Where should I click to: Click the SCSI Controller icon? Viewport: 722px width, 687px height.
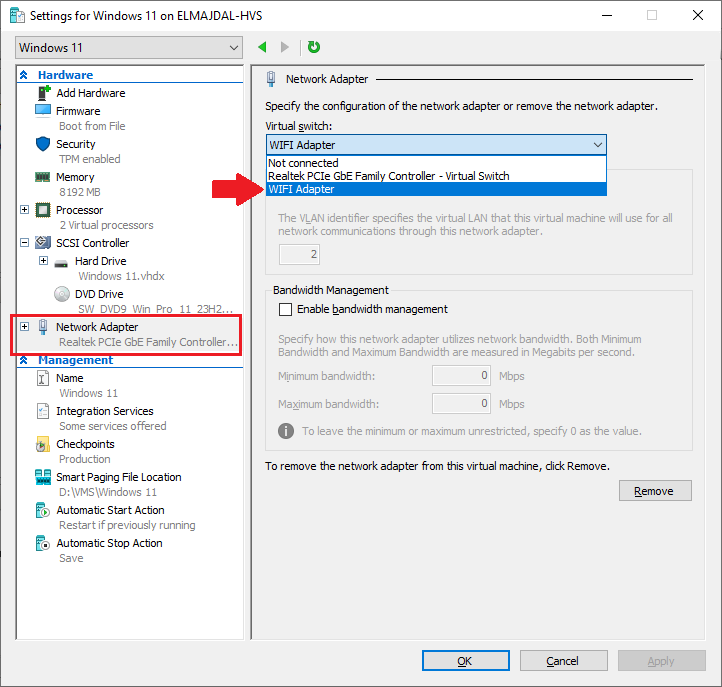43,243
